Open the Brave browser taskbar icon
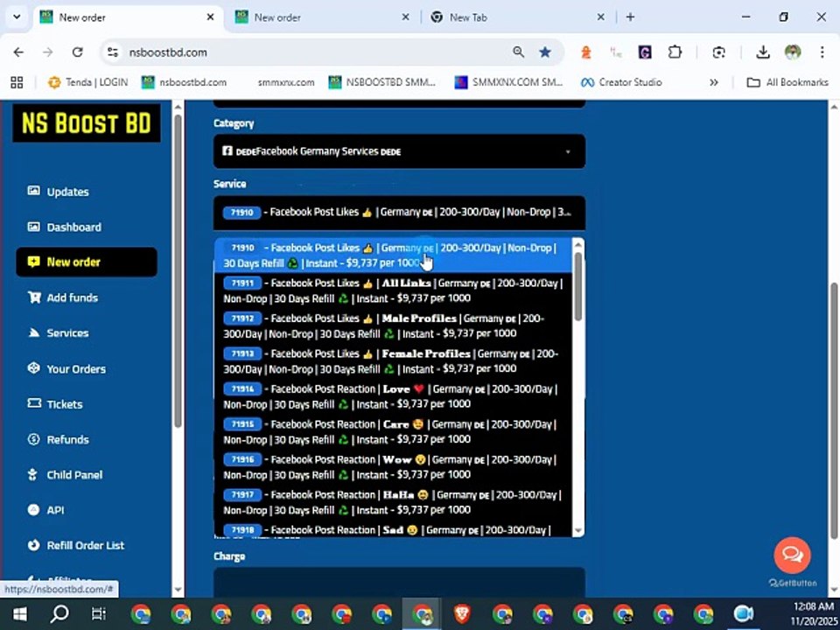The width and height of the screenshot is (840, 630). pos(462,614)
